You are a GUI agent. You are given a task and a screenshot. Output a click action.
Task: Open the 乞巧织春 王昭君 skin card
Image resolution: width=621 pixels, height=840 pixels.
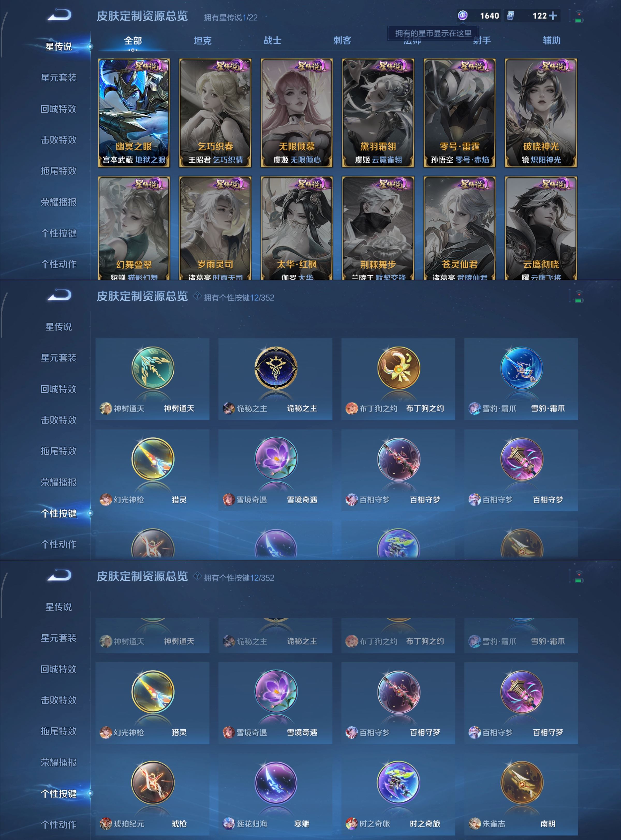(215, 113)
